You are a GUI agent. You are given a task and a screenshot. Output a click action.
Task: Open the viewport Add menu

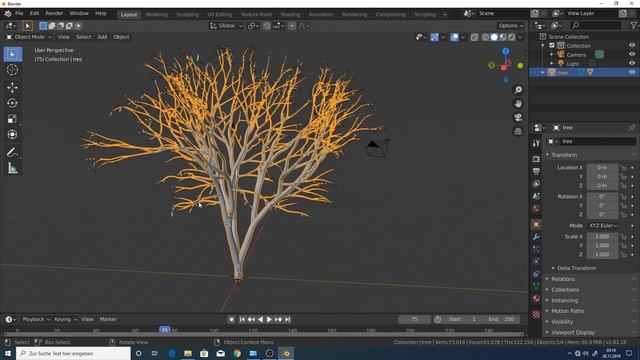point(102,37)
